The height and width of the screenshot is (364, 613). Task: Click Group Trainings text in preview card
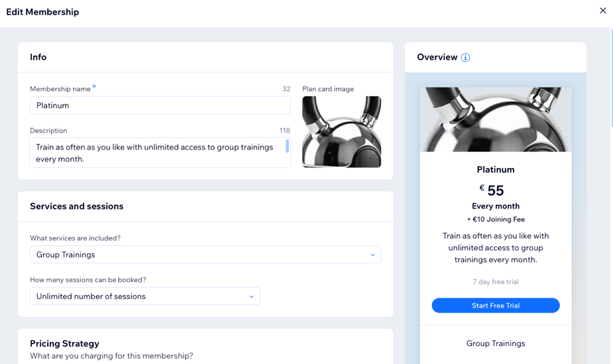coord(496,343)
